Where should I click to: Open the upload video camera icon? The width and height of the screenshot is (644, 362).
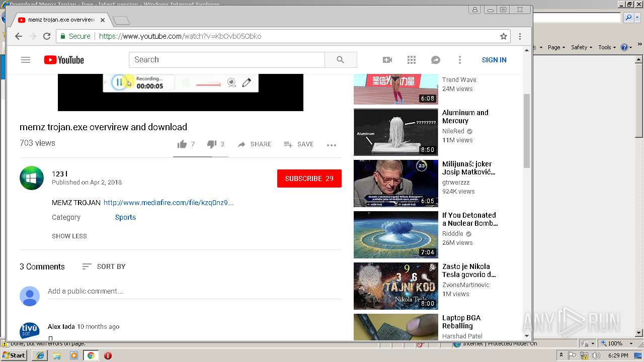pyautogui.click(x=387, y=60)
